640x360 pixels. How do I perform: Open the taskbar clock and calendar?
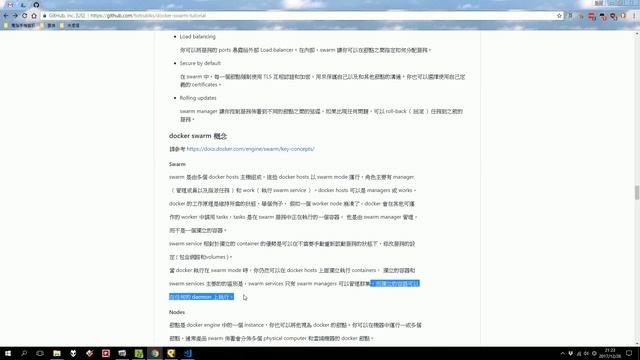click(x=610, y=353)
